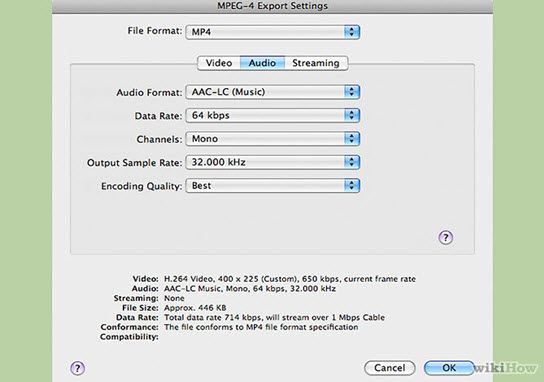This screenshot has height=382, width=544.
Task: Click the AAC-LC Music audio summary line
Action: click(x=250, y=289)
